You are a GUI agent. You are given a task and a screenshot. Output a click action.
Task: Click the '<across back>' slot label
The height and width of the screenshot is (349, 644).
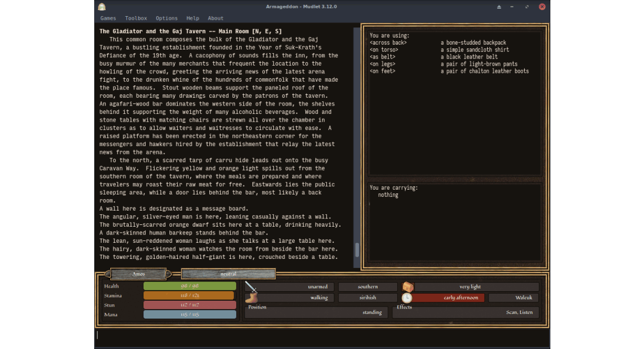[x=388, y=42]
